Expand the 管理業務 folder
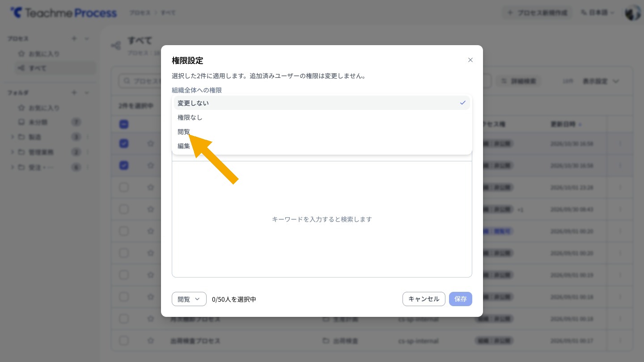Viewport: 644px width, 362px height. coord(12,152)
